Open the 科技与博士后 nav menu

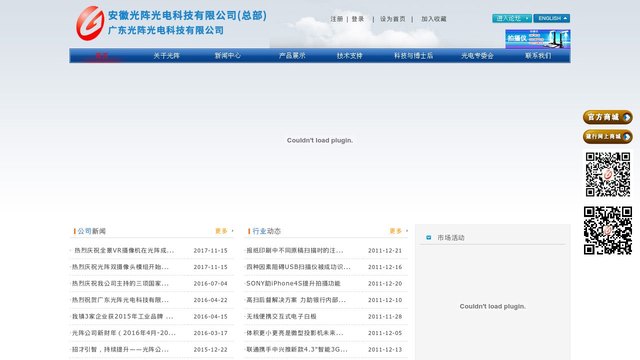coord(413,56)
